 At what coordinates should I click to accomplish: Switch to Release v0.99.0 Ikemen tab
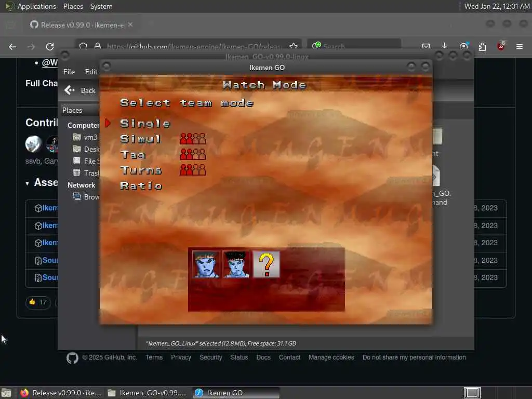[82, 25]
